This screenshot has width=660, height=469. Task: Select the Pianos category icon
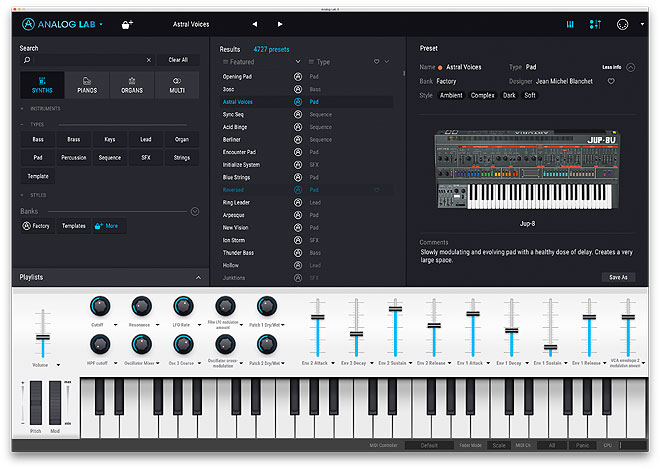tap(87, 84)
